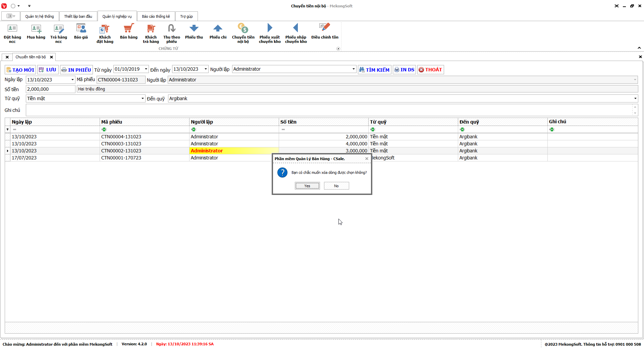The height and width of the screenshot is (348, 644).
Task: Expand the Từ ngày date dropdown
Action: [146, 69]
